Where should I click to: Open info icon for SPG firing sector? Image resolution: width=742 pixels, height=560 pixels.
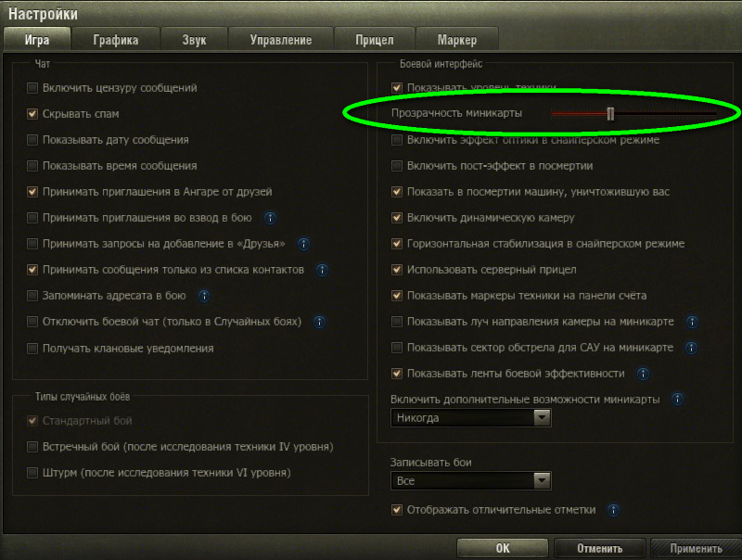(x=691, y=348)
